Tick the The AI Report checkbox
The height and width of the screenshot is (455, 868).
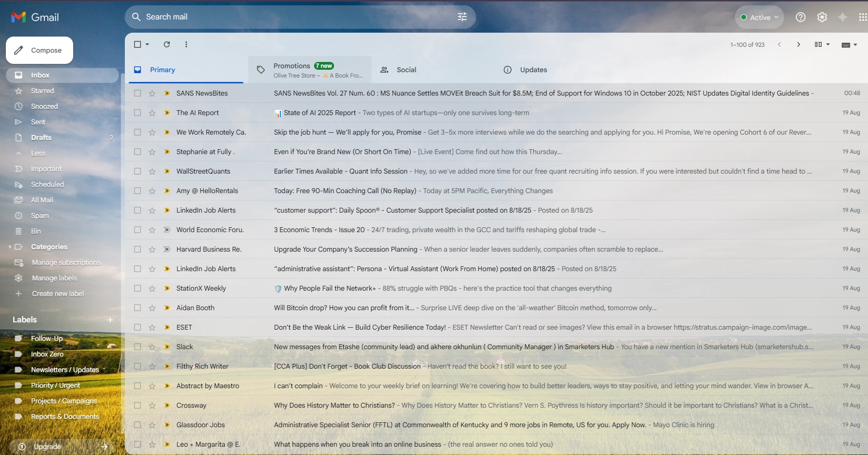click(x=138, y=113)
